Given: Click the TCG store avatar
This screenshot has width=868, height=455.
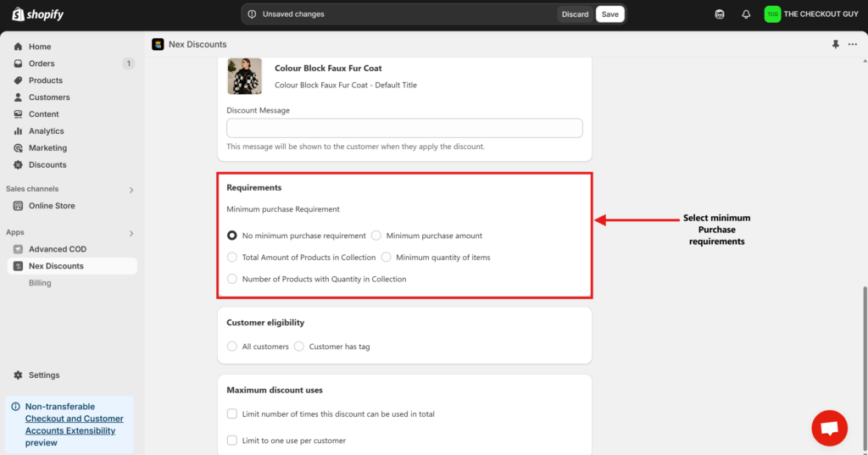Looking at the screenshot, I should pyautogui.click(x=772, y=14).
